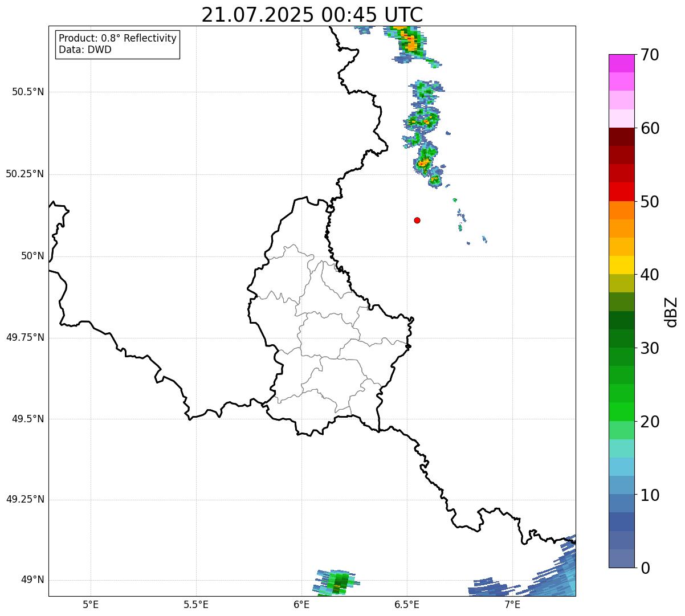The height and width of the screenshot is (616, 685).
Task: Click the dBZ colorbar axis label
Action: click(671, 312)
